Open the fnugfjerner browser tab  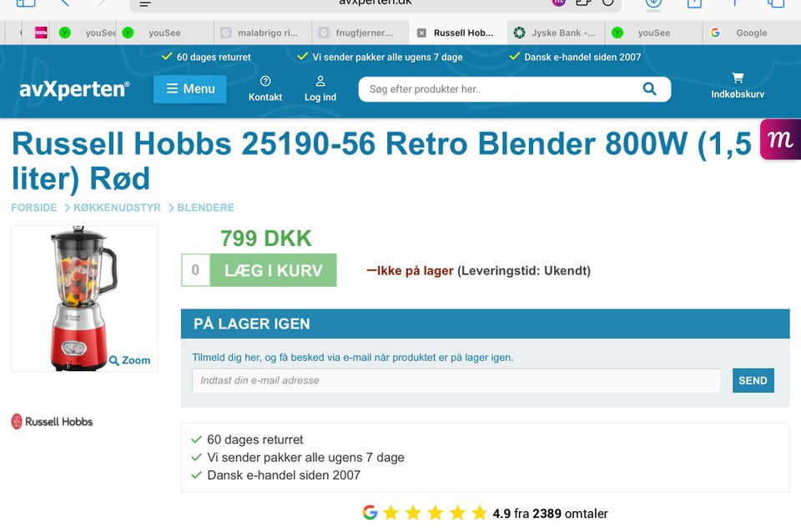360,33
